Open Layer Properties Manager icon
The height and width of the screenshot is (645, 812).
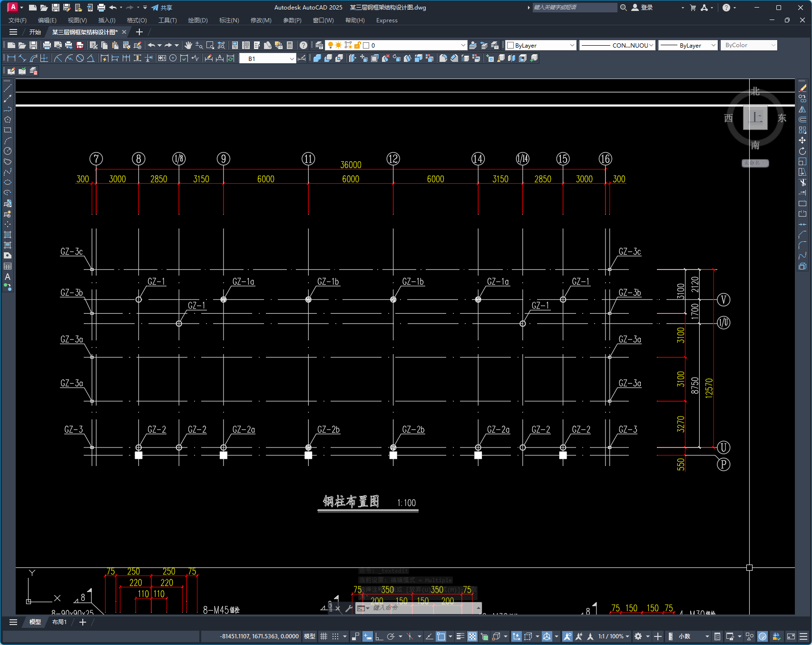(319, 45)
